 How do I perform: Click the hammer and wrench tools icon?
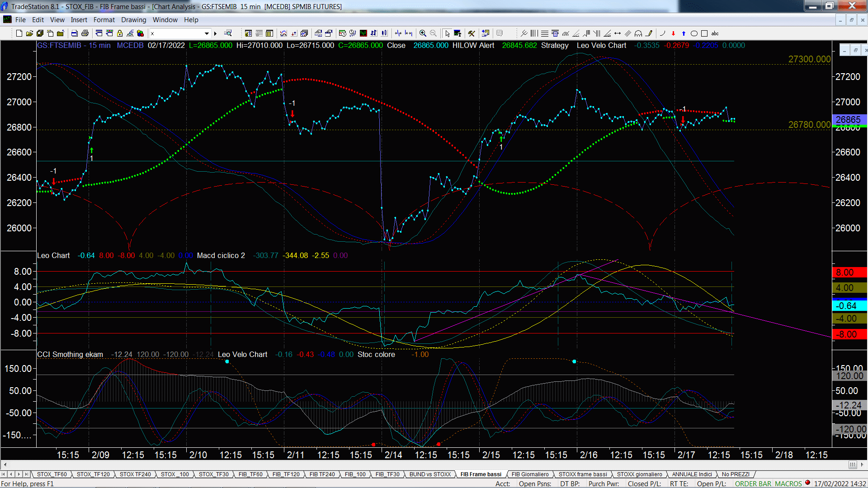pos(472,33)
